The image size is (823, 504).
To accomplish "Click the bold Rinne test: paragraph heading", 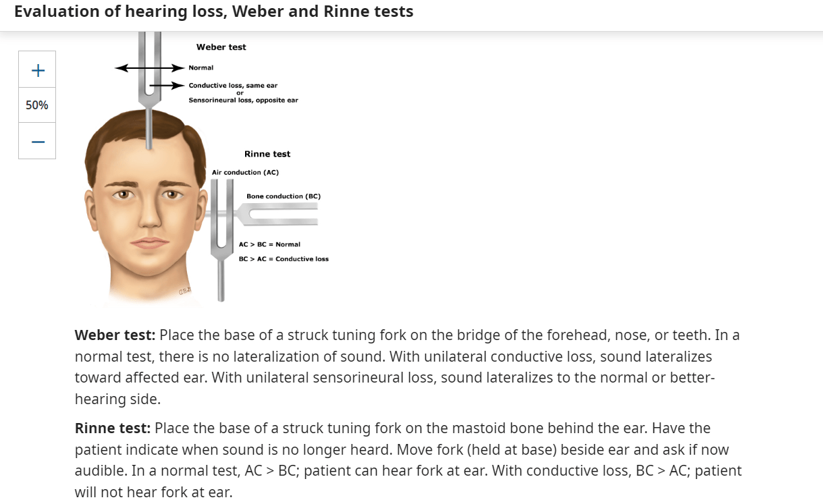I will (x=113, y=428).
